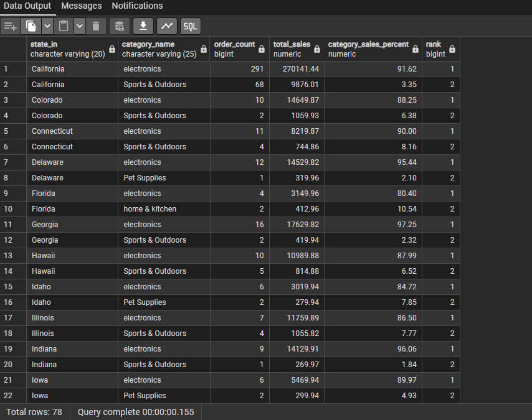532x420 pixels.
Task: Click the Georgia electronics total_sales cell 17629.82
Action: [x=297, y=225]
